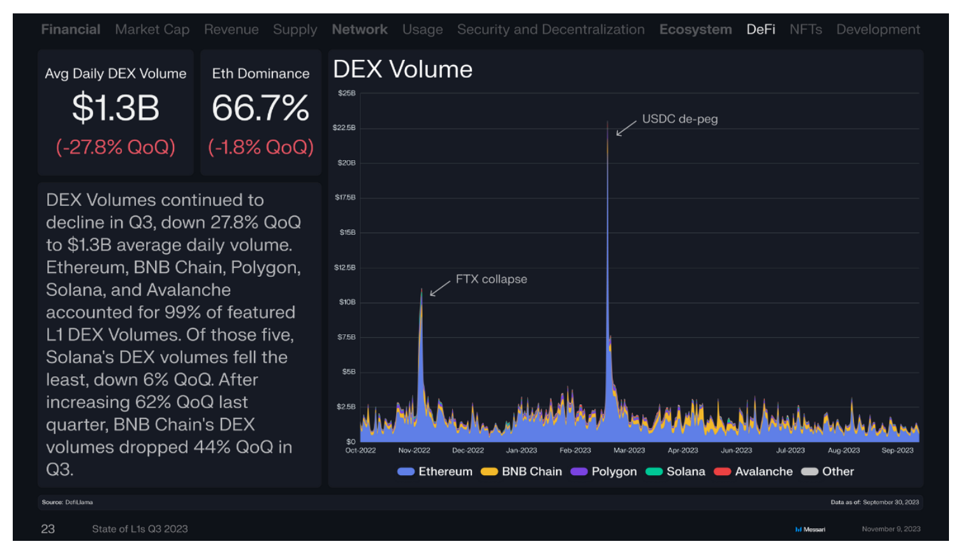Click the Mar-2023 x-axis label
Viewport: 963px width, 560px height.
[x=629, y=450]
